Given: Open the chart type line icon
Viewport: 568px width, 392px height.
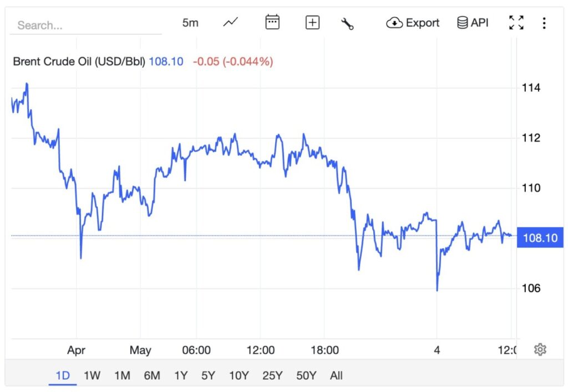Looking at the screenshot, I should click(230, 22).
